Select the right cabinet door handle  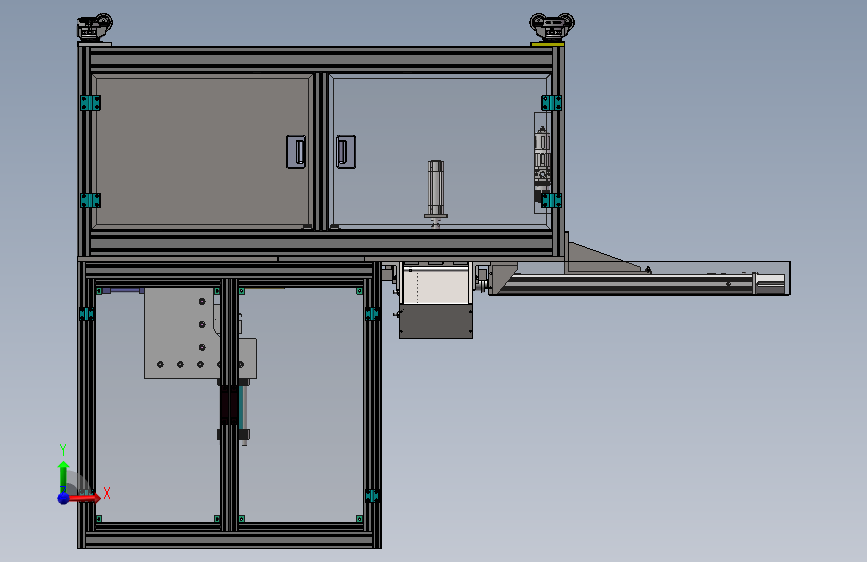tap(346, 152)
